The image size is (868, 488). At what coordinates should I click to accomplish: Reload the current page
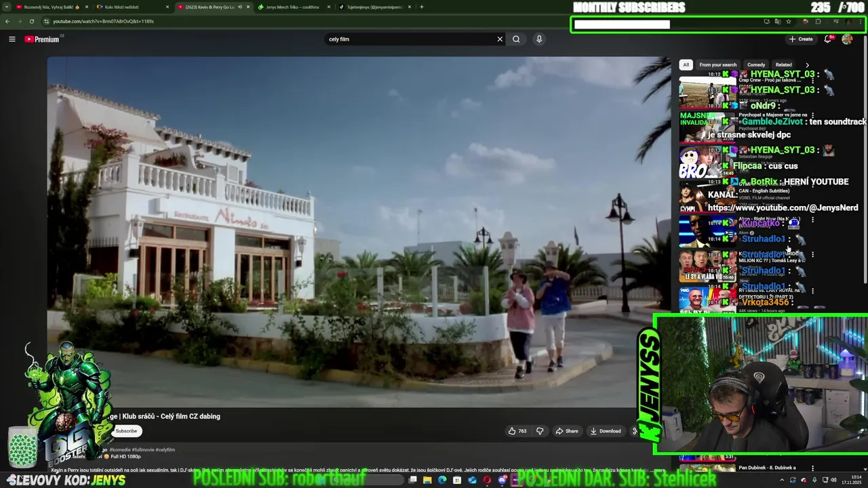[x=31, y=21]
